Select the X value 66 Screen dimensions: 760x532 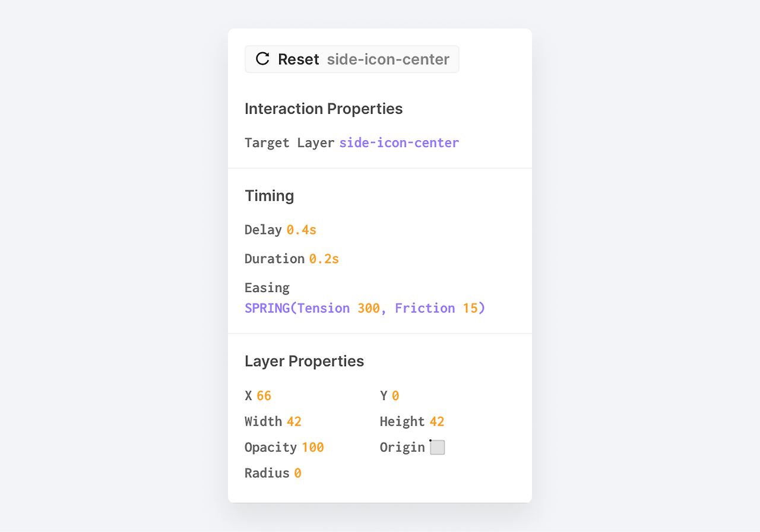click(264, 396)
